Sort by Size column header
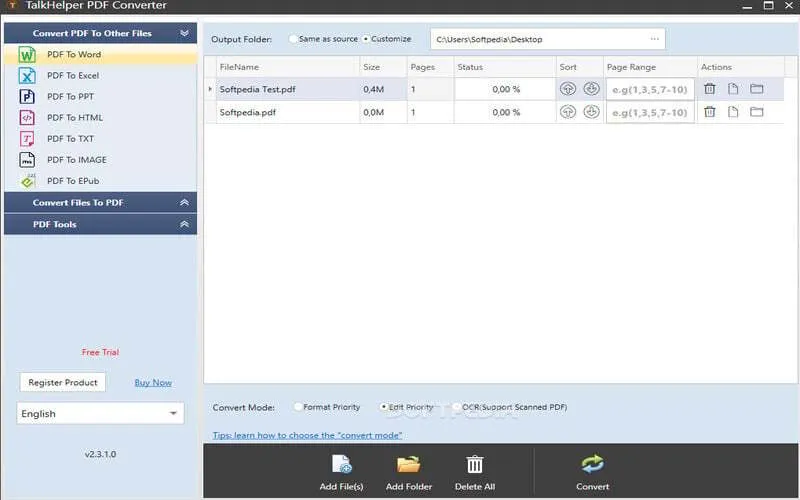 (x=384, y=67)
